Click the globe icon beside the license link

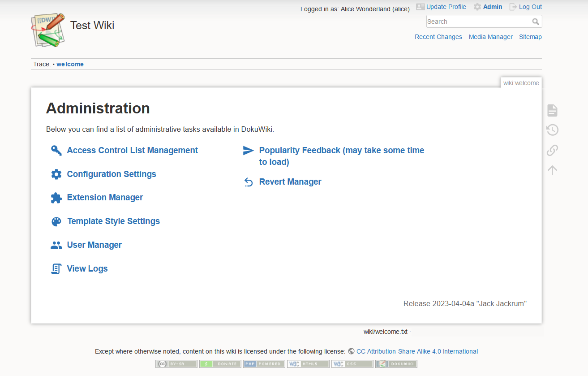click(x=351, y=351)
